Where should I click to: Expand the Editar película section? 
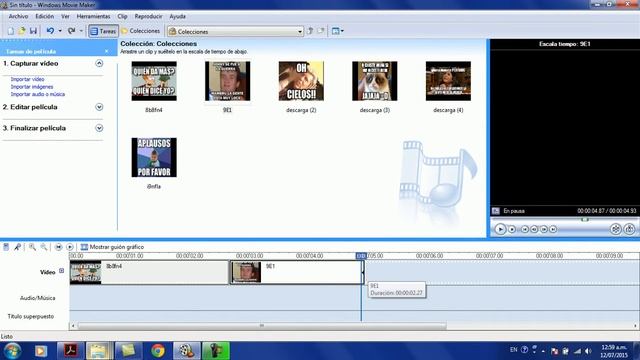tap(99, 107)
